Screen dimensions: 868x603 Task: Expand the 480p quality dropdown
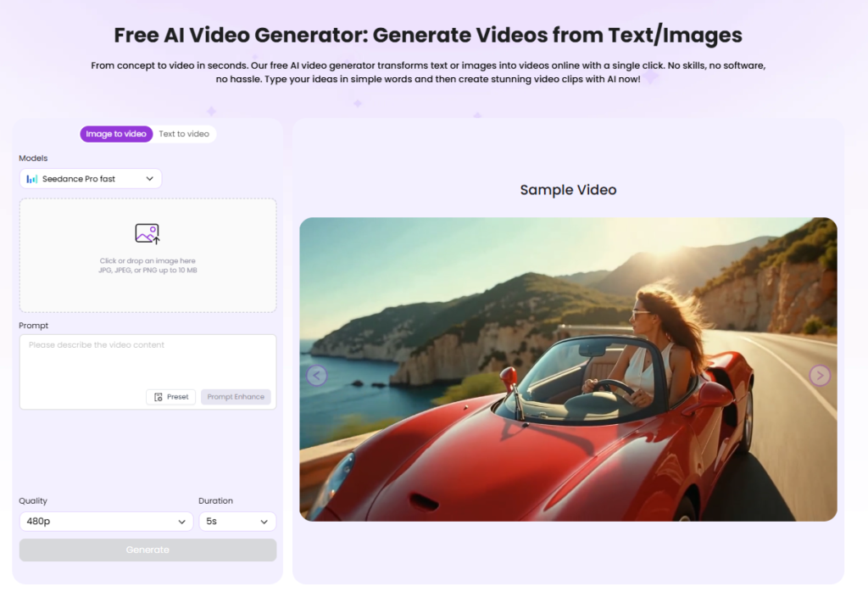106,522
